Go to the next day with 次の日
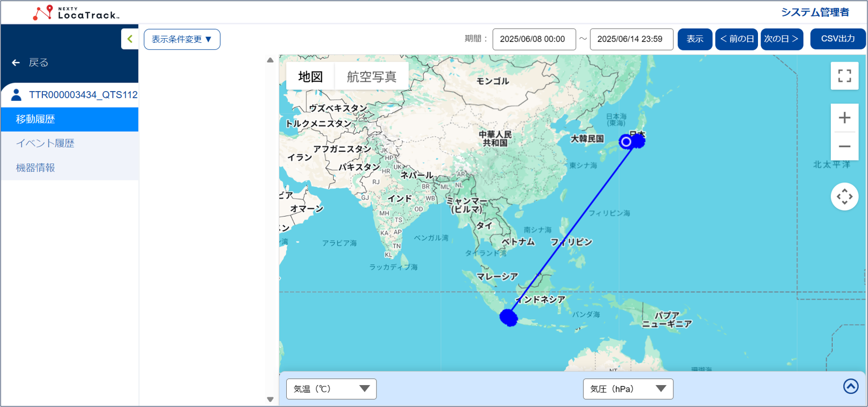The height and width of the screenshot is (407, 868). (781, 39)
